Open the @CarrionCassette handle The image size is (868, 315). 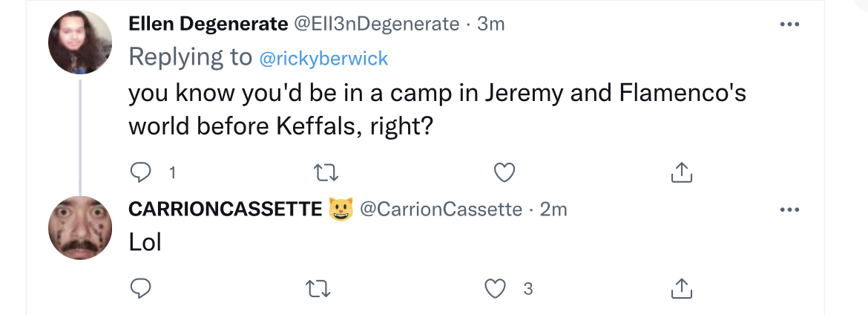pos(441,209)
